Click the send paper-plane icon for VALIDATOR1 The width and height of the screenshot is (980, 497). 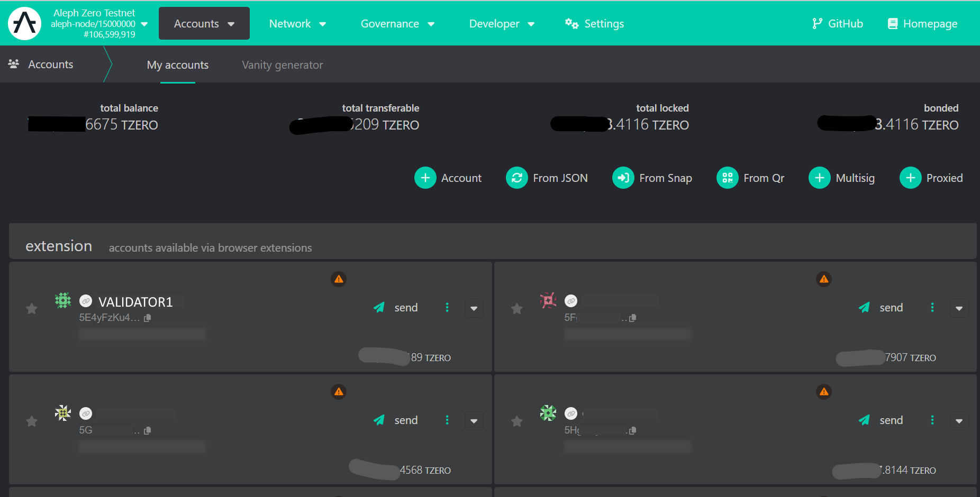point(379,308)
